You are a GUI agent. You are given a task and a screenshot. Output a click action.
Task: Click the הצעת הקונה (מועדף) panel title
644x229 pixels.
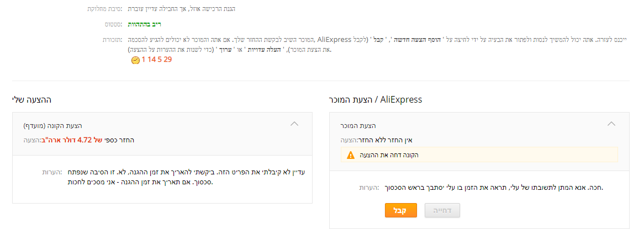click(x=52, y=126)
